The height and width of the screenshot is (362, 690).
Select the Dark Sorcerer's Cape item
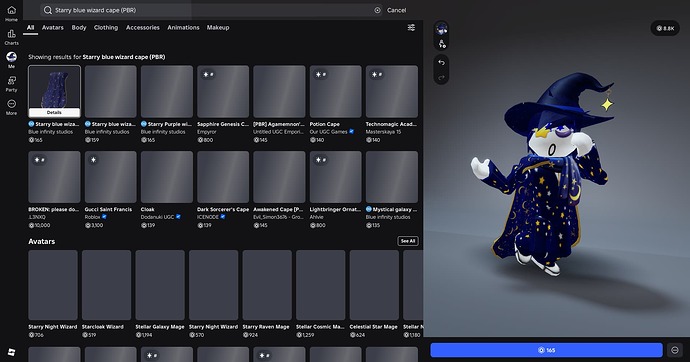click(x=223, y=177)
